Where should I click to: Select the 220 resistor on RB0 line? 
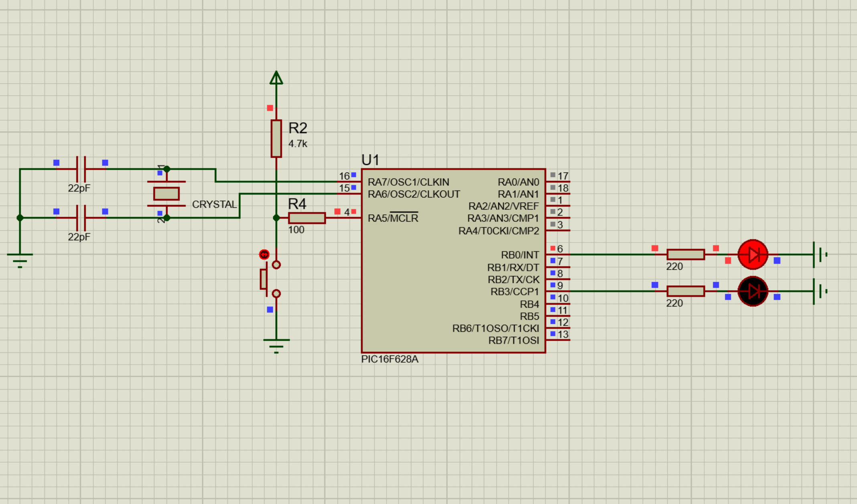tap(685, 254)
